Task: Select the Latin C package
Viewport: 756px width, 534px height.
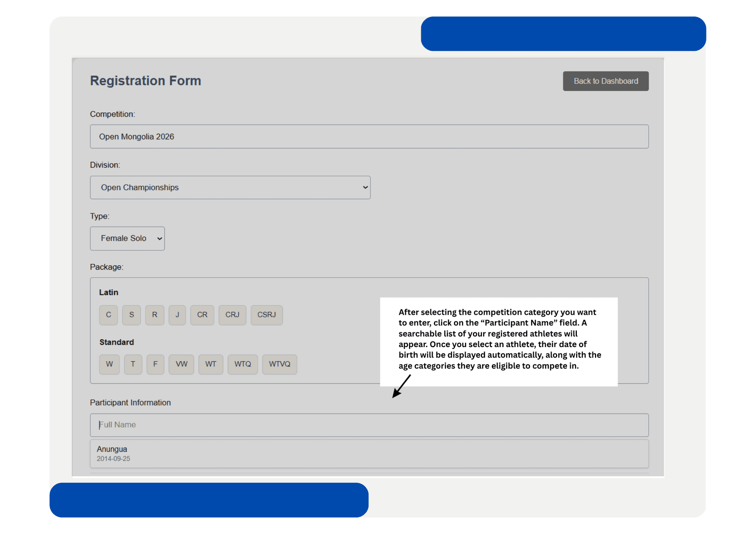Action: click(108, 315)
